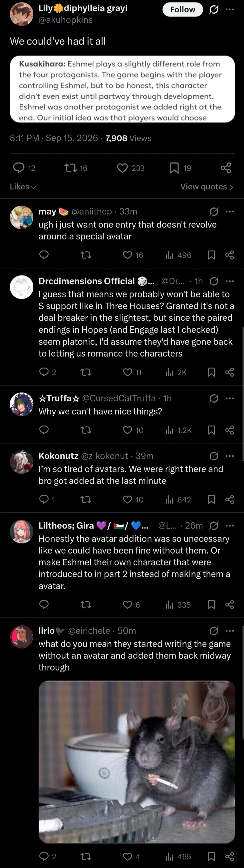View analytics on Truffa's reply showing 1.2K
The height and width of the screenshot is (868, 244).
tap(178, 430)
